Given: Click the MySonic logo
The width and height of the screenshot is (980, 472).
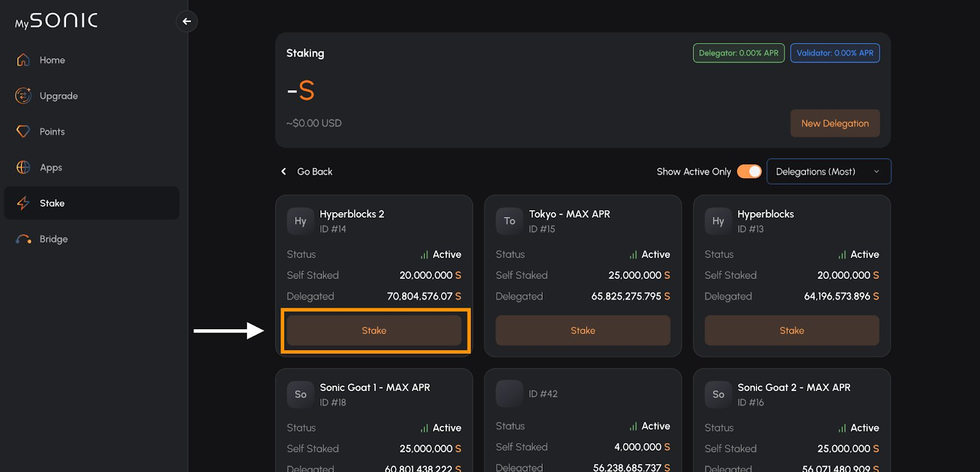Looking at the screenshot, I should pyautogui.click(x=56, y=21).
